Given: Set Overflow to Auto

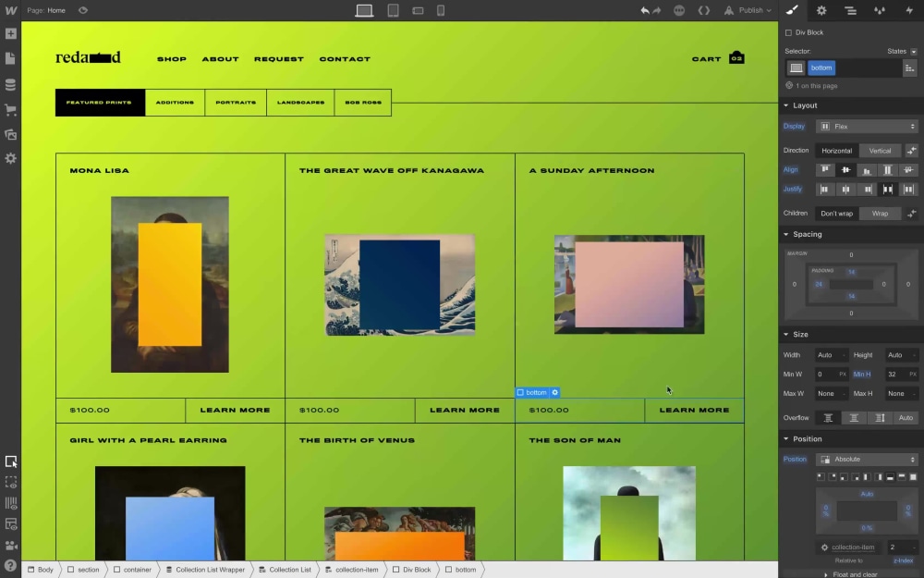Looking at the screenshot, I should tap(906, 418).
